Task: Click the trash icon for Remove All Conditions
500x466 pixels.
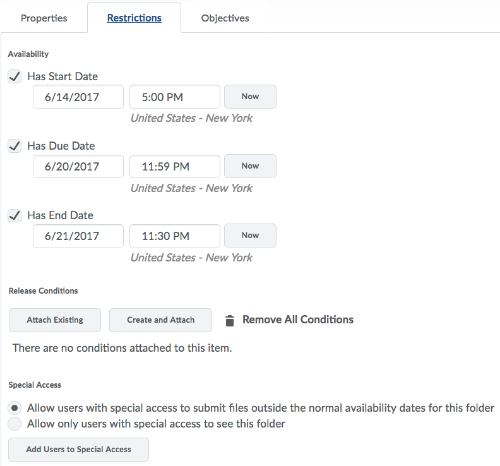Action: pos(229,320)
